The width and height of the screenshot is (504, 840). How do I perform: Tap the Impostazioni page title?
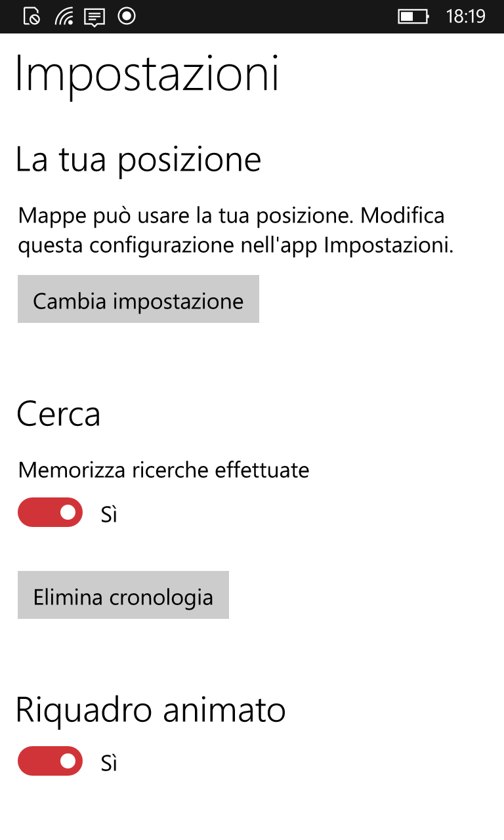point(147,74)
